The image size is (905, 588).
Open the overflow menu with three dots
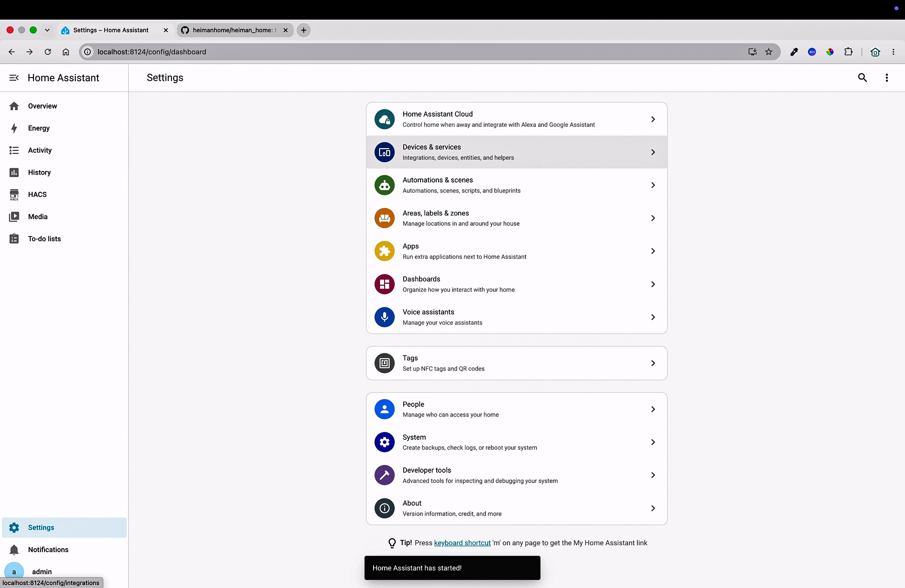[887, 78]
